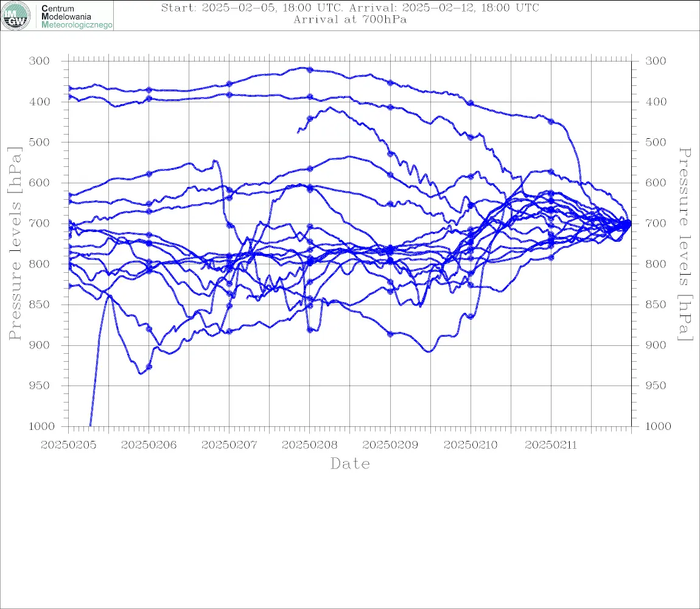Click the left axis 900 label
The width and height of the screenshot is (700, 609).
click(40, 345)
